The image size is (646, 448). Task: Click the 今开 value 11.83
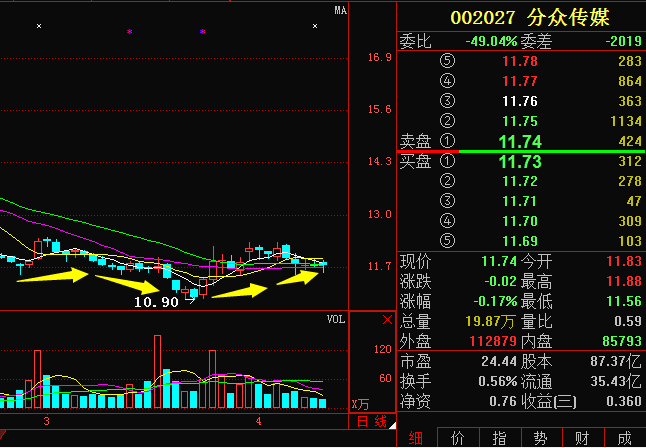(624, 261)
